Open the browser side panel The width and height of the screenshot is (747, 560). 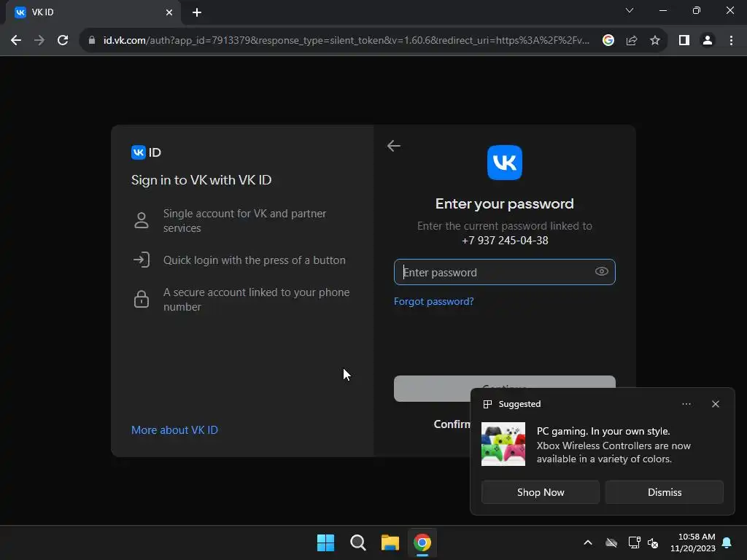[684, 41]
